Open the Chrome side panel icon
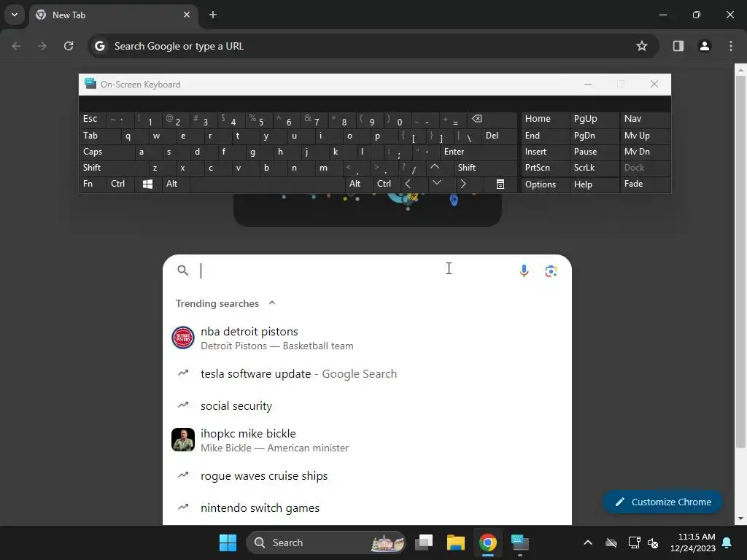747x560 pixels. click(x=678, y=46)
